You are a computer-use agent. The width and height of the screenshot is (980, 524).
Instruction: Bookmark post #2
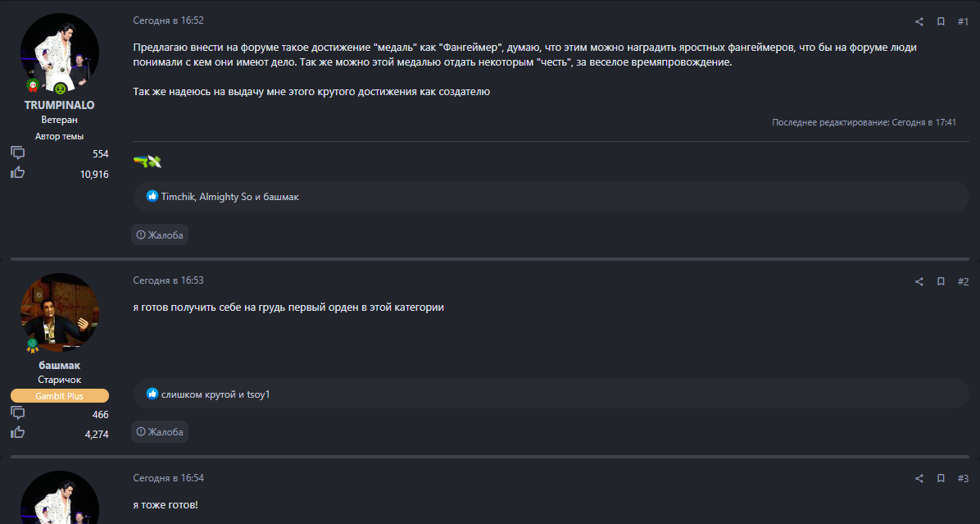pyautogui.click(x=941, y=281)
